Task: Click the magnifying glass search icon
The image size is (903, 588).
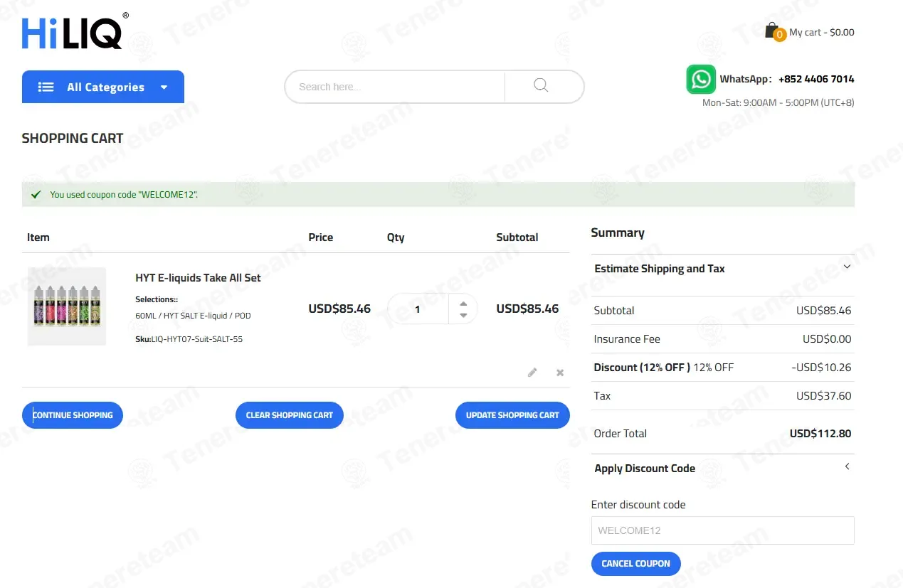Action: click(541, 85)
